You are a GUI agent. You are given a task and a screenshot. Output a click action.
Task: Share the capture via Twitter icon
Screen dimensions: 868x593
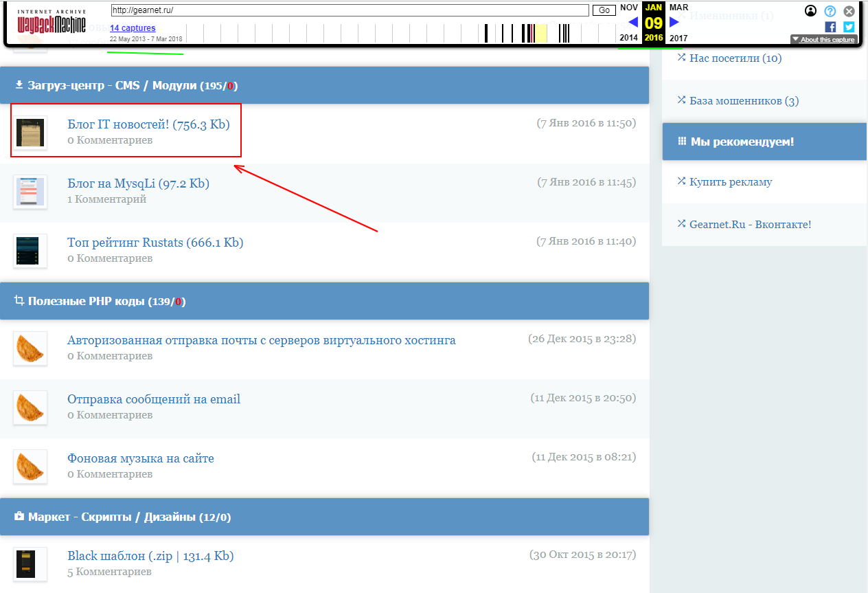[849, 27]
